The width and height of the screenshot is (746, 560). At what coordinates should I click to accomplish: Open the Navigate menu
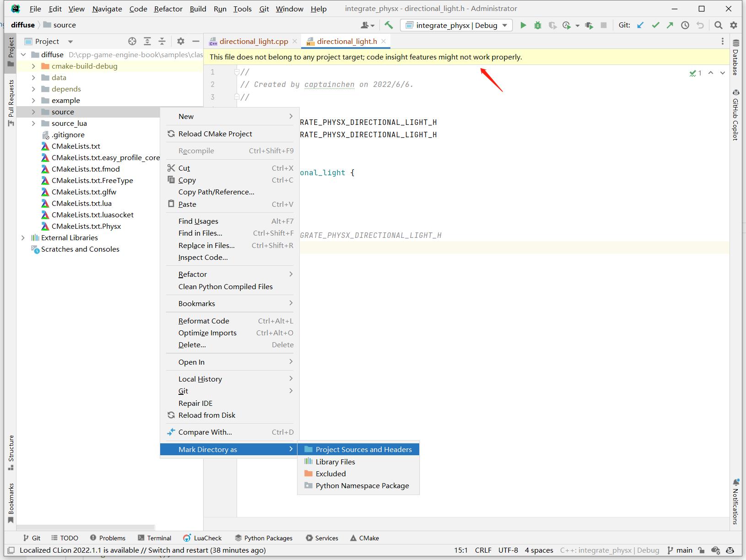click(107, 9)
